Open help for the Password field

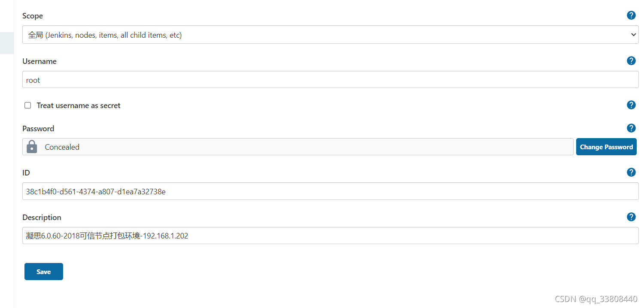(x=631, y=128)
